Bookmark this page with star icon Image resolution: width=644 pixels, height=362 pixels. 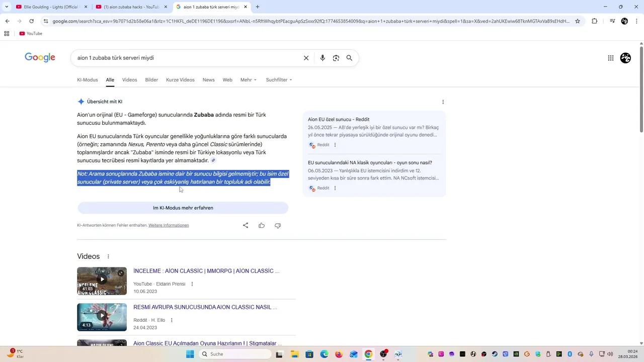[x=578, y=21]
